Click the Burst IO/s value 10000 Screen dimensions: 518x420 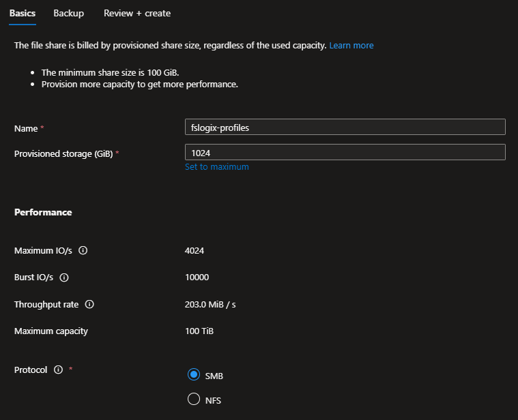point(197,277)
